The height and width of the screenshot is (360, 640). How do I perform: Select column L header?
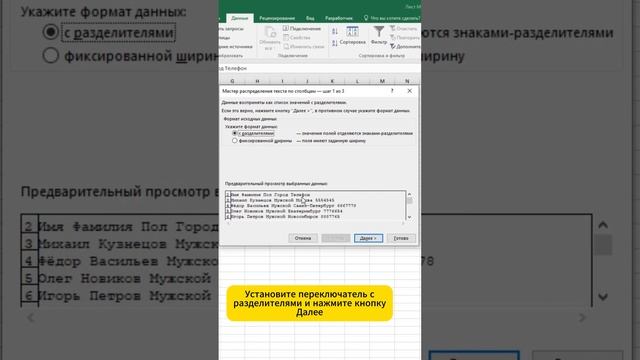[357, 81]
